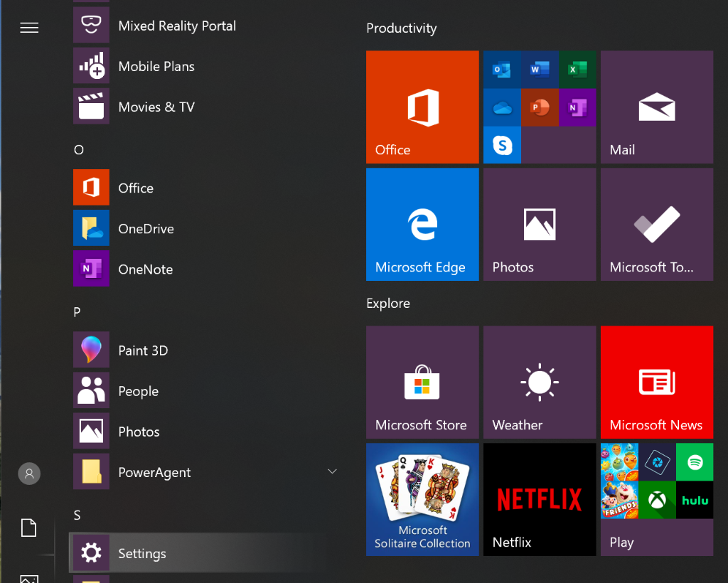Launch the Microsoft Solitaire Collection tile
Image resolution: width=728 pixels, height=583 pixels.
422,499
